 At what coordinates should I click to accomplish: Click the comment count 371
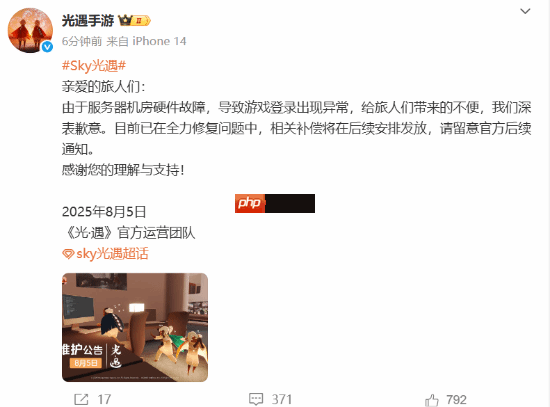tap(282, 399)
